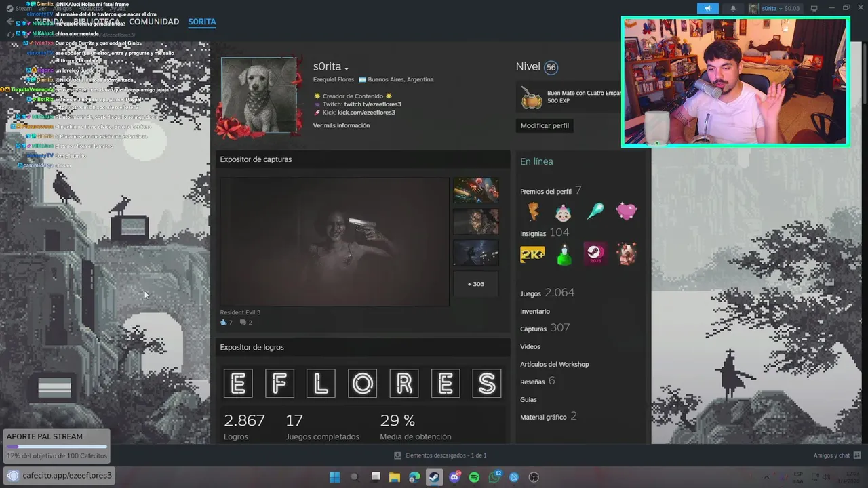Open the first small screenshot thumbnail
Viewport: 868px width, 488px height.
click(x=475, y=190)
